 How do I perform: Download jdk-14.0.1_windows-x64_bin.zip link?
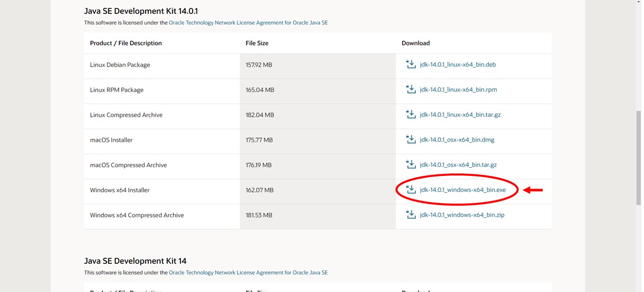pyautogui.click(x=462, y=215)
